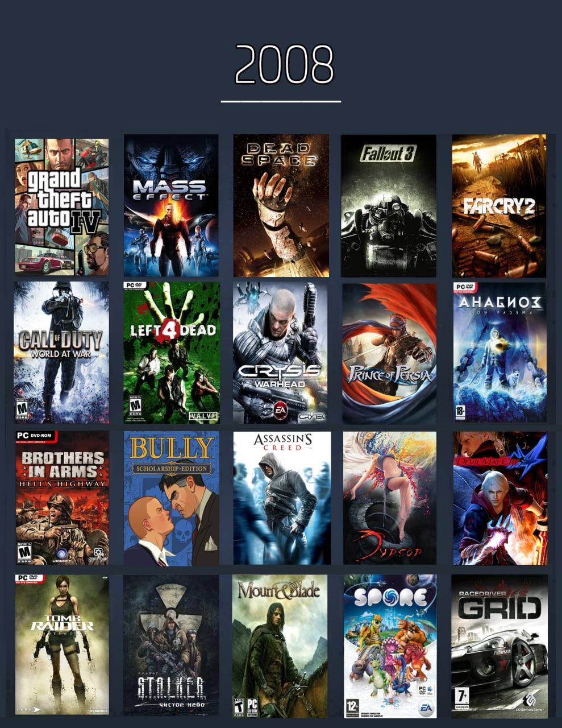
Task: Open Call of Duty World at War cover
Action: 61,353
